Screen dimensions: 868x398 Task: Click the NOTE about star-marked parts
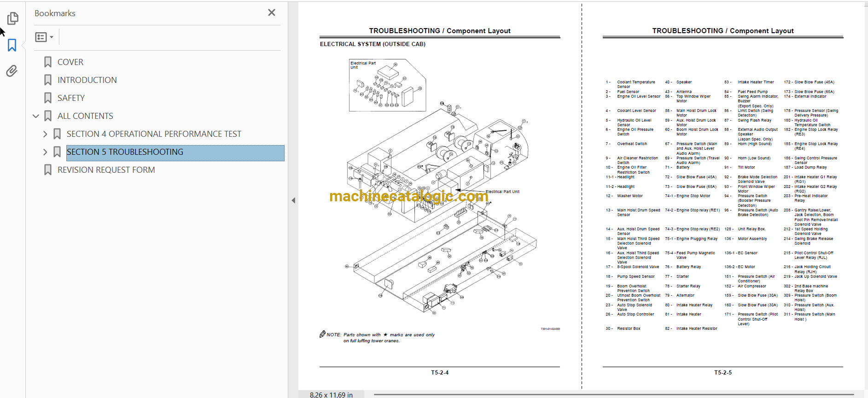(377, 338)
